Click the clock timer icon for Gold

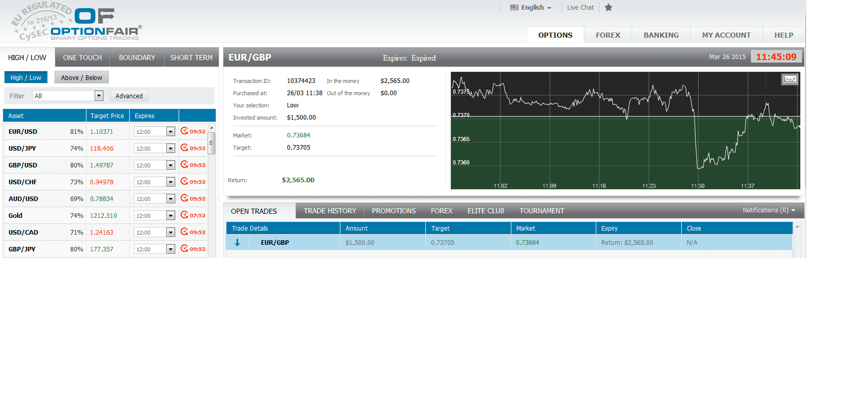pyautogui.click(x=184, y=215)
